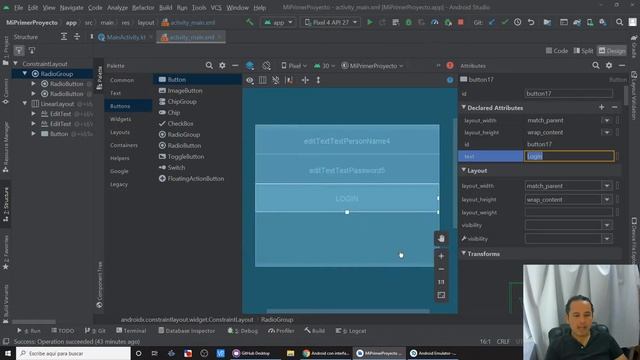Zoom out on the design canvas
This screenshot has width=640, height=360.
441,269
